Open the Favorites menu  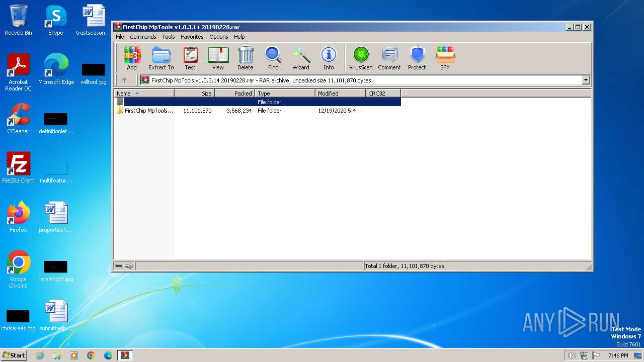click(192, 37)
